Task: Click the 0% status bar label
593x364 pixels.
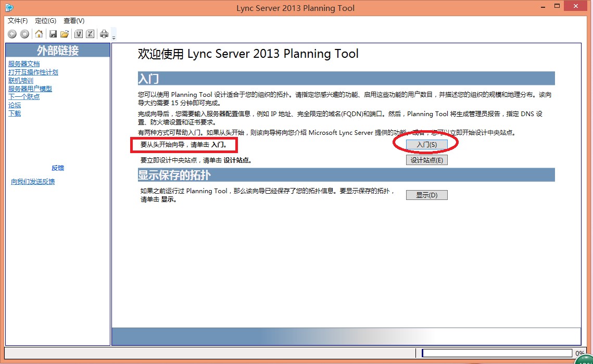Action: 580,353
